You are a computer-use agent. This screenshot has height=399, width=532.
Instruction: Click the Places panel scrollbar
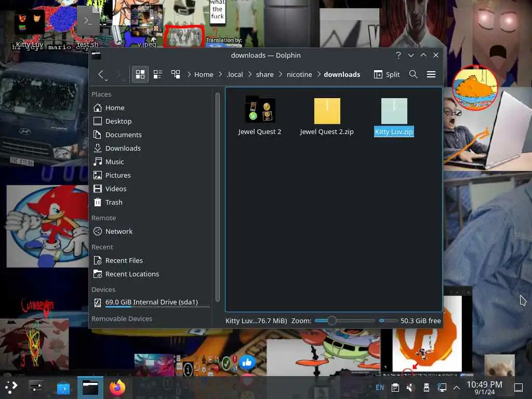pos(218,197)
